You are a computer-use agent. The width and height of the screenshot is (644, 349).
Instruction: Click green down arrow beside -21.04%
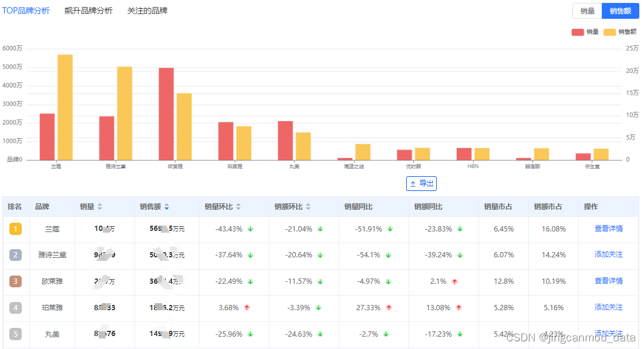click(321, 229)
